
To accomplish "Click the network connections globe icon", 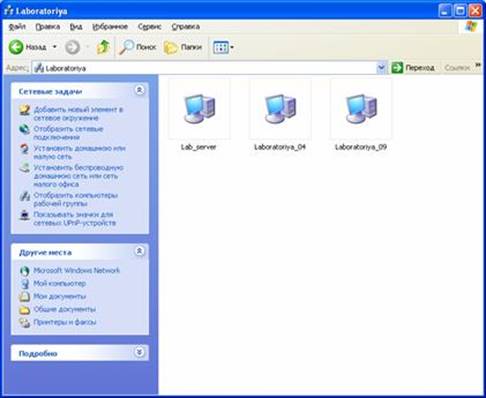I will click(x=25, y=129).
